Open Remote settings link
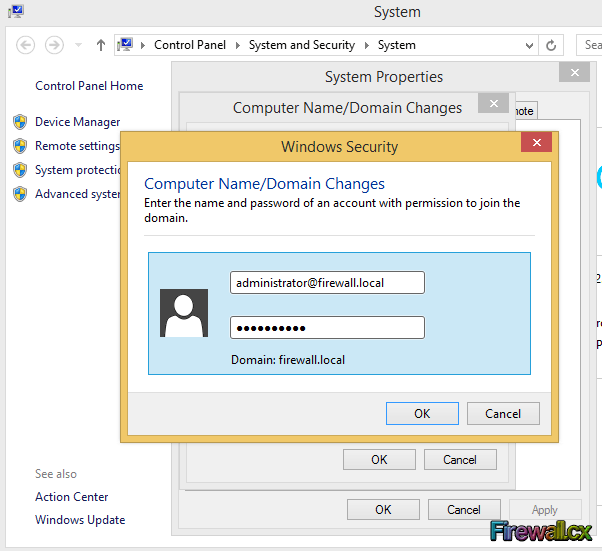This screenshot has height=551, width=602. coord(78,146)
